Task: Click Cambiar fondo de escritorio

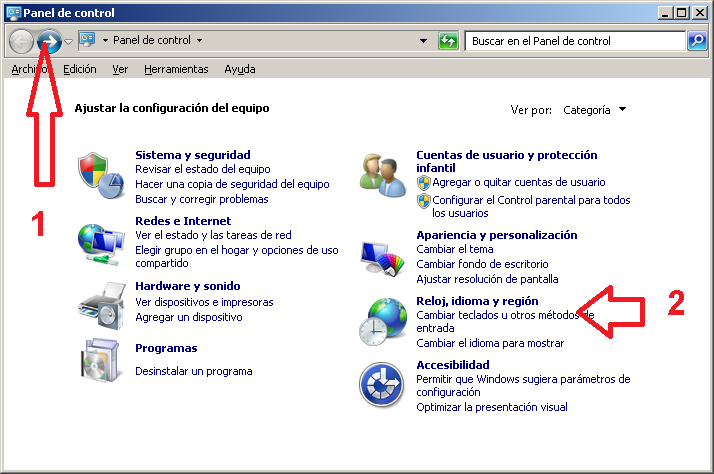Action: [x=482, y=264]
